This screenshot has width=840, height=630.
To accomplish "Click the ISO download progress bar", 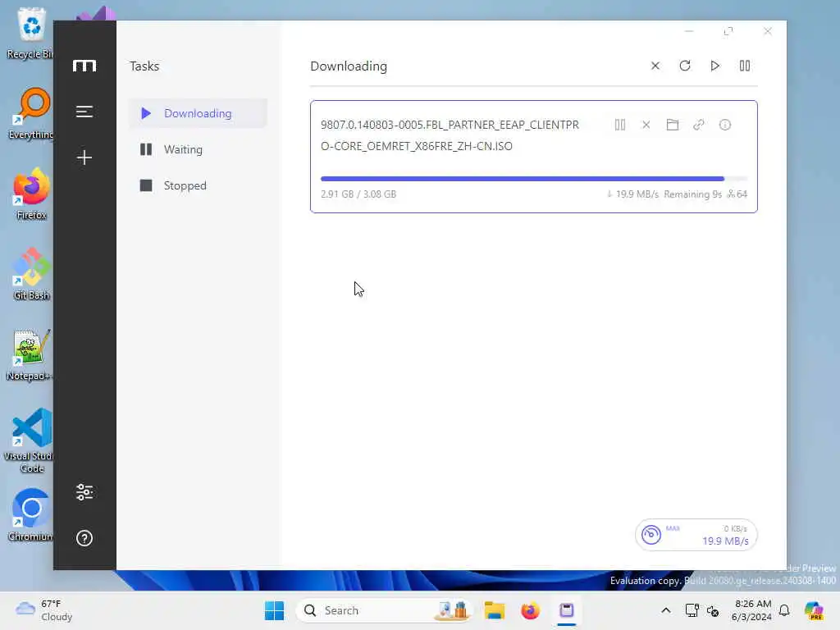I will click(533, 178).
